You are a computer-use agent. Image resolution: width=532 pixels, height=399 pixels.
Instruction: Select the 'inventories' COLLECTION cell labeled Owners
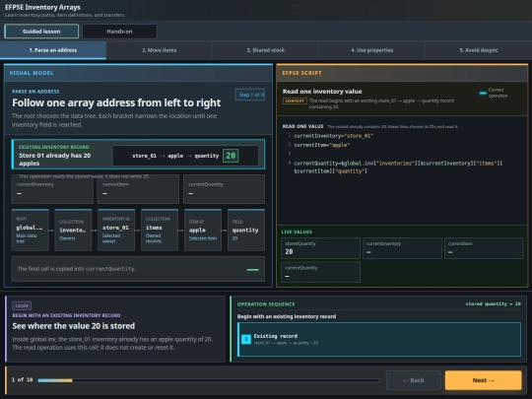tap(73, 230)
